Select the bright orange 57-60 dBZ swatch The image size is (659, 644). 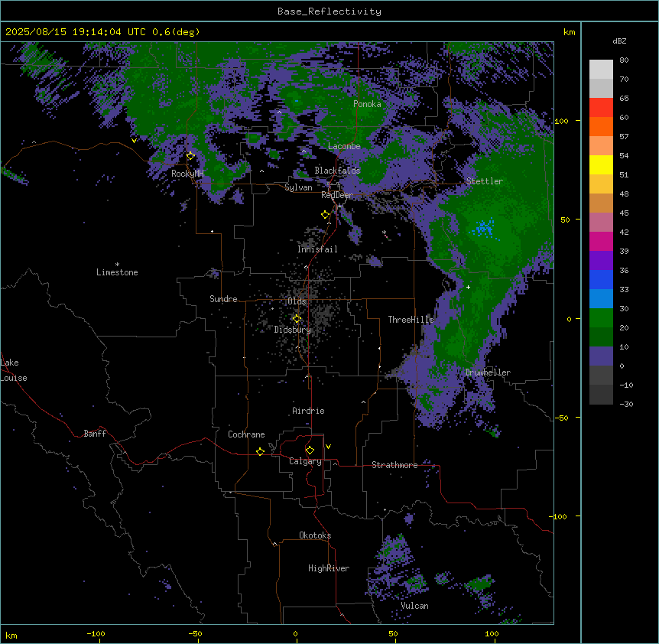pos(601,126)
